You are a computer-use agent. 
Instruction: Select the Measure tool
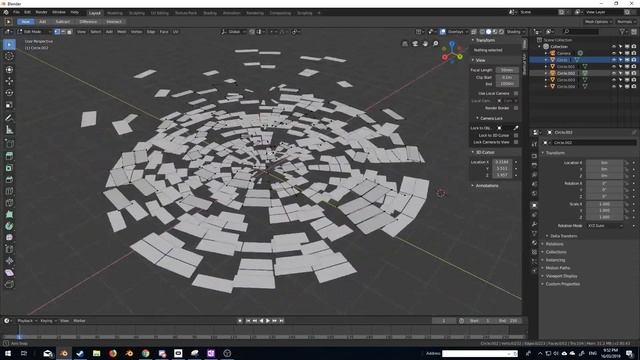pos(9,130)
